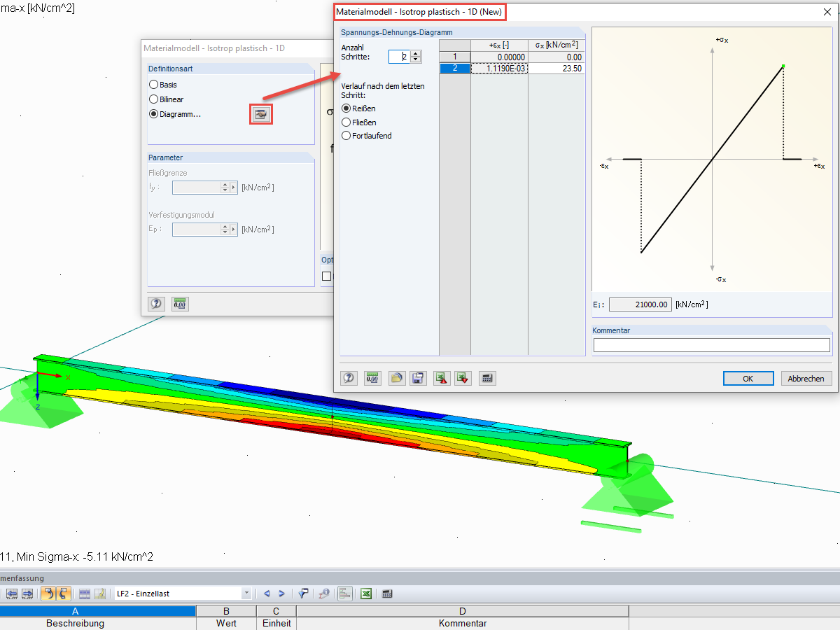Click the calculator icon in the bottom toolbar
The image size is (840, 630).
click(x=387, y=594)
